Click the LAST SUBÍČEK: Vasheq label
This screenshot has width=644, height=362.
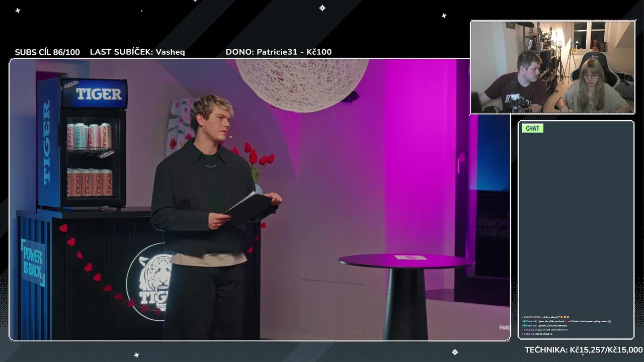pos(137,52)
